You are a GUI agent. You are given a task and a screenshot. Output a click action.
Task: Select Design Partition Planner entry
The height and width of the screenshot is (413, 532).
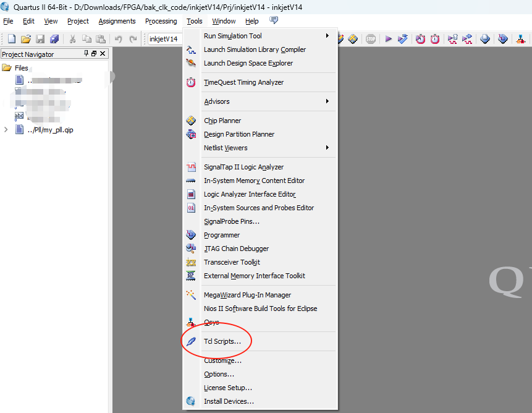[260, 134]
